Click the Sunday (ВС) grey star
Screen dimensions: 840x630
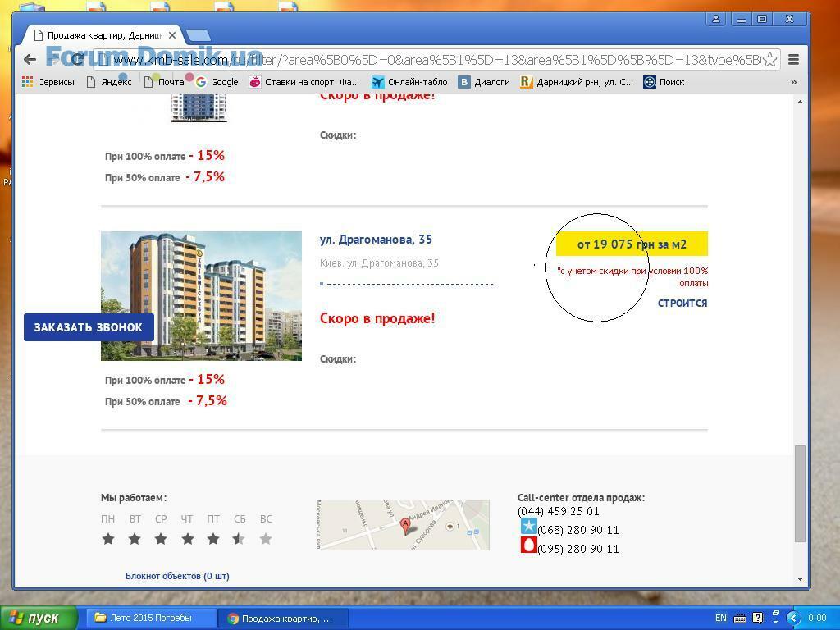266,539
